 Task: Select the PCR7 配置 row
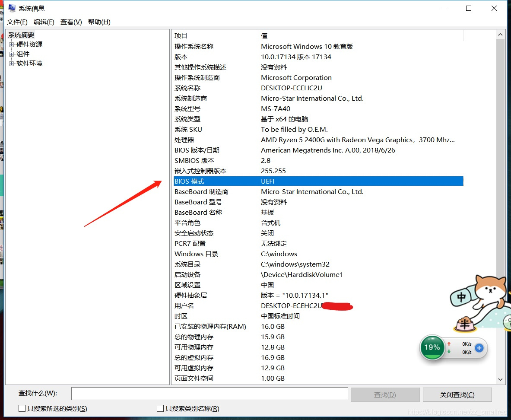point(318,244)
